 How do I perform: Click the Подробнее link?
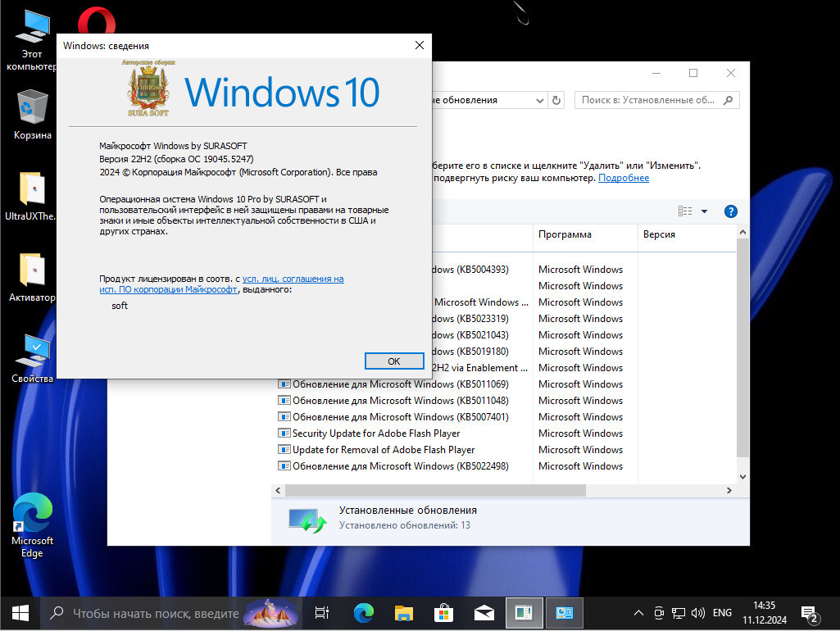coord(624,178)
